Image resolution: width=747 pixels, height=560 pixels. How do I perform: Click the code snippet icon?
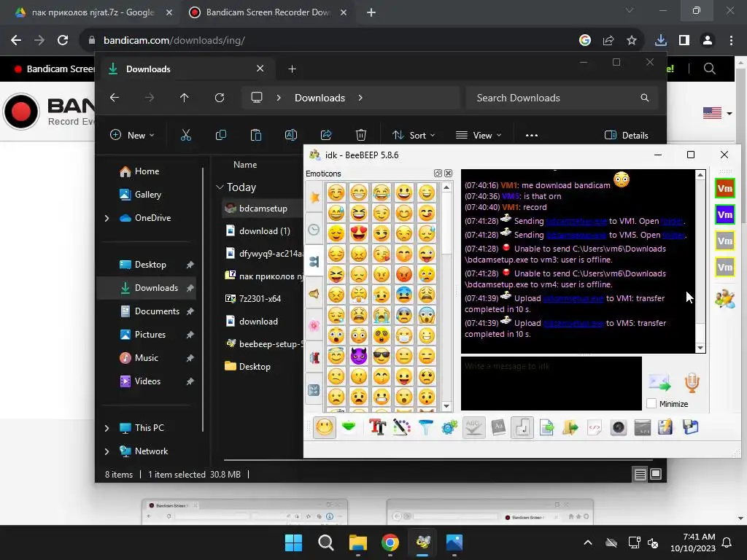[594, 427]
